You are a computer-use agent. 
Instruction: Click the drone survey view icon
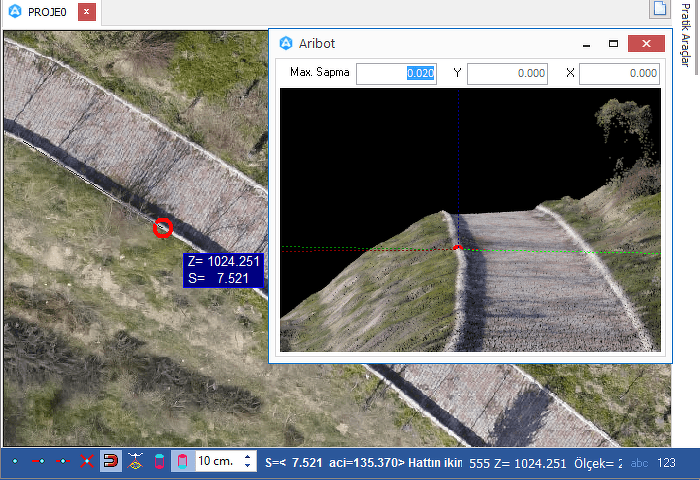(x=135, y=461)
